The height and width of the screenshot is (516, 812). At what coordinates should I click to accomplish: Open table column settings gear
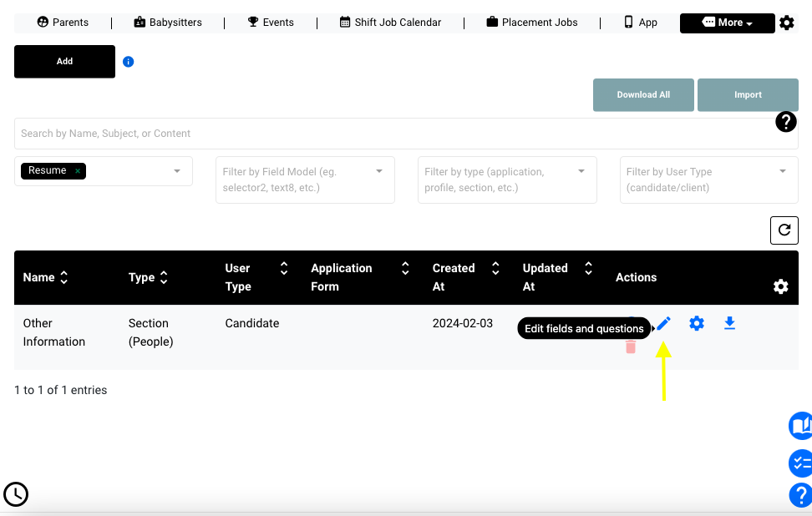tap(780, 286)
